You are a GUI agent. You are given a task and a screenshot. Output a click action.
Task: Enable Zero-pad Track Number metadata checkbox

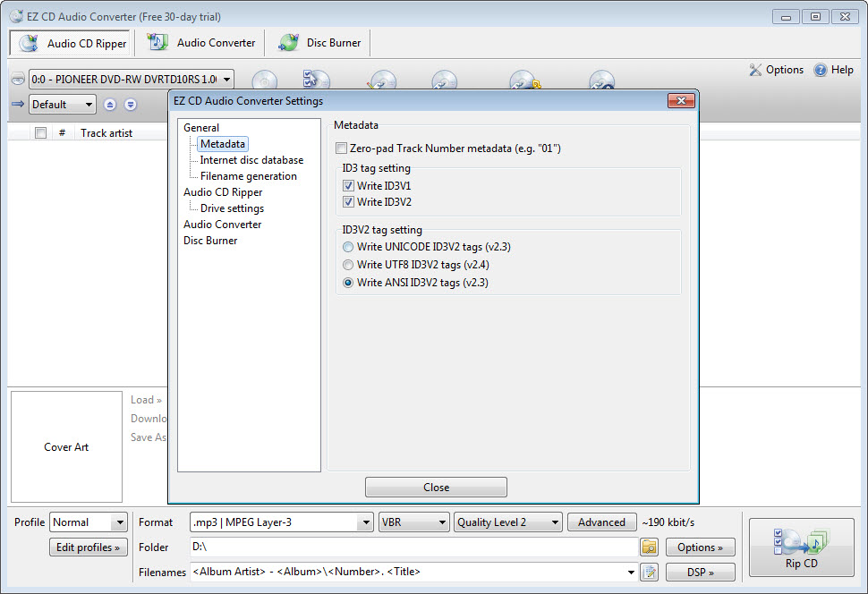point(342,148)
